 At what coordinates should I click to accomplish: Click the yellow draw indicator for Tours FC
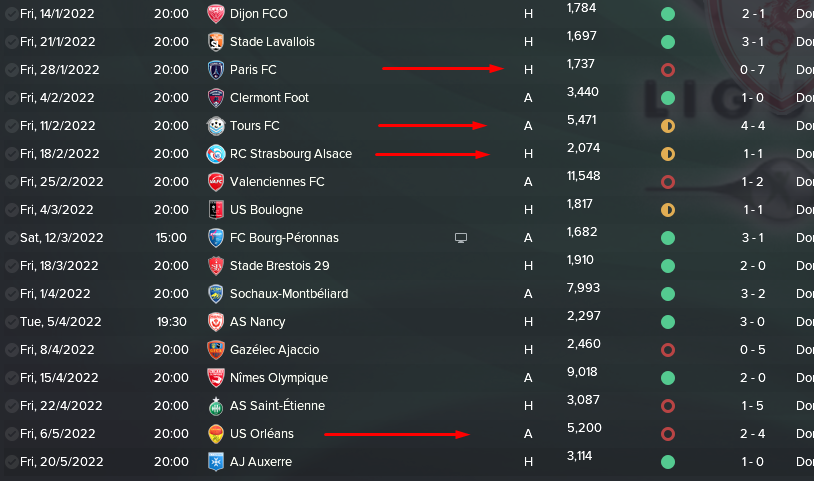pos(668,126)
